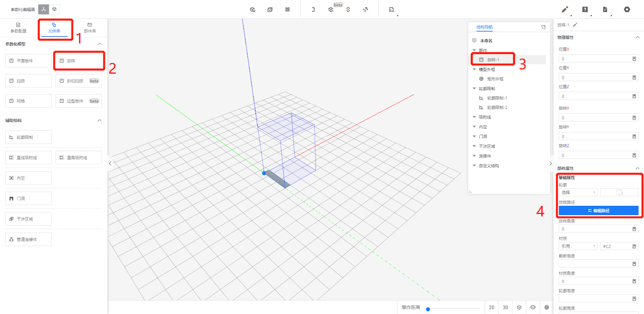Viewport: 644px width, 314px height.
Task: Click the document icon in top-right toolbar
Action: (605, 9)
